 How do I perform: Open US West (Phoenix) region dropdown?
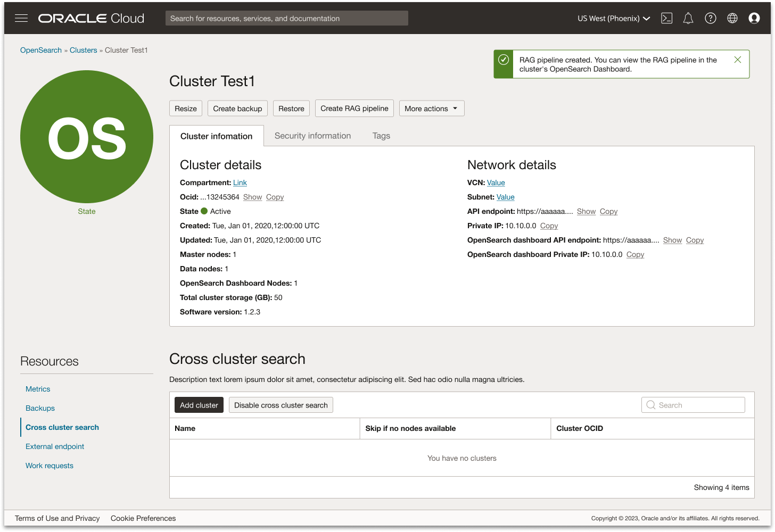pos(614,18)
